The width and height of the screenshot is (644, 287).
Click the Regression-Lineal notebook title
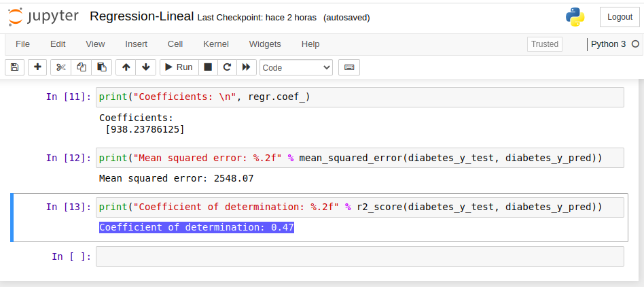click(x=141, y=16)
